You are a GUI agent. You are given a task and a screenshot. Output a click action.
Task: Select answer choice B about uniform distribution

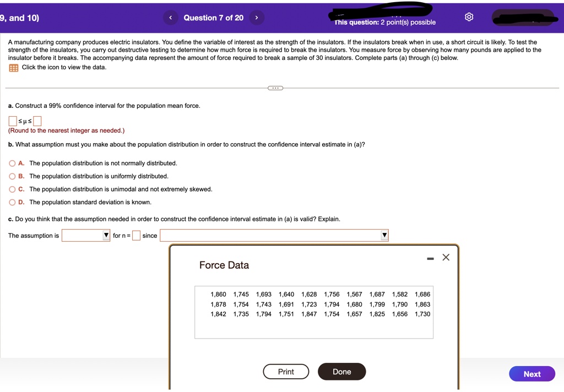click(x=12, y=176)
